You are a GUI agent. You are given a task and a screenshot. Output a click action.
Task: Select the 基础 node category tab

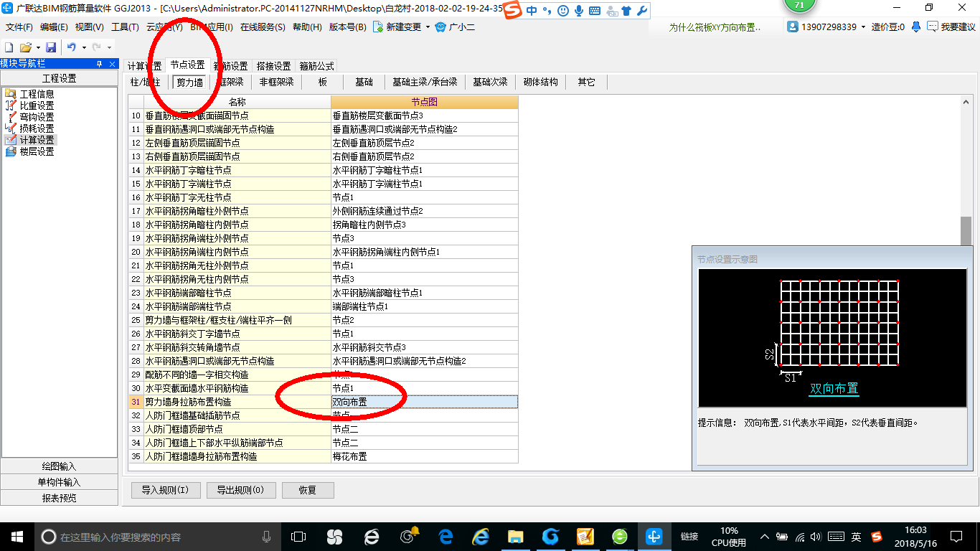pyautogui.click(x=364, y=82)
